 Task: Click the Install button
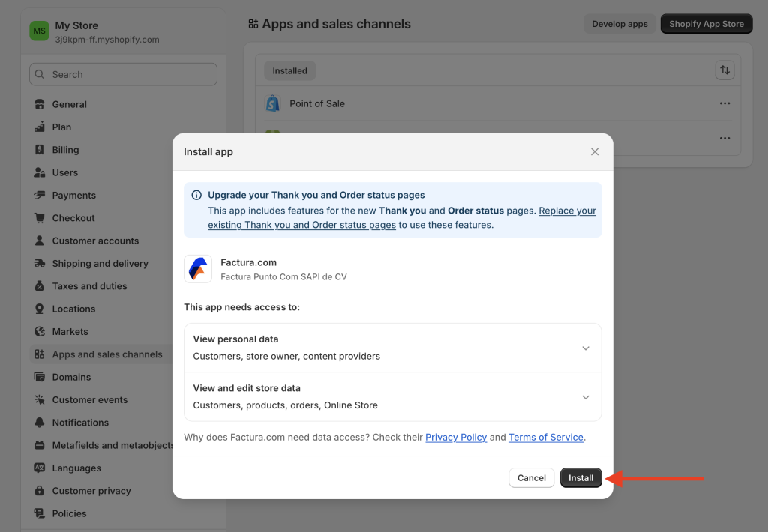coord(581,477)
